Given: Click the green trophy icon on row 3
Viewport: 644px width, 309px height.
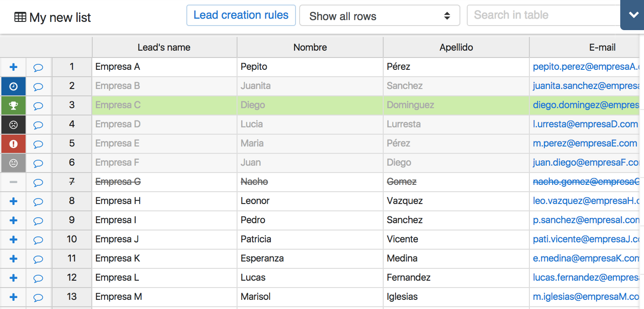Looking at the screenshot, I should coord(13,105).
